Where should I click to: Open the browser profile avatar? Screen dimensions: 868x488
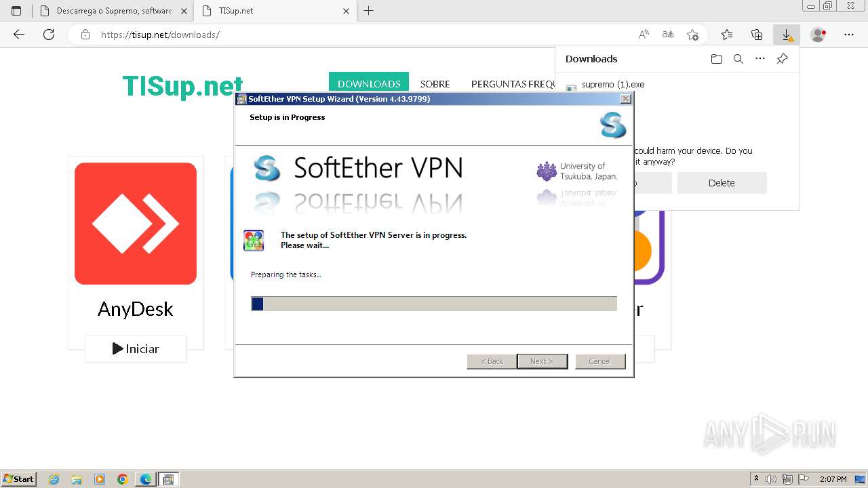(818, 35)
